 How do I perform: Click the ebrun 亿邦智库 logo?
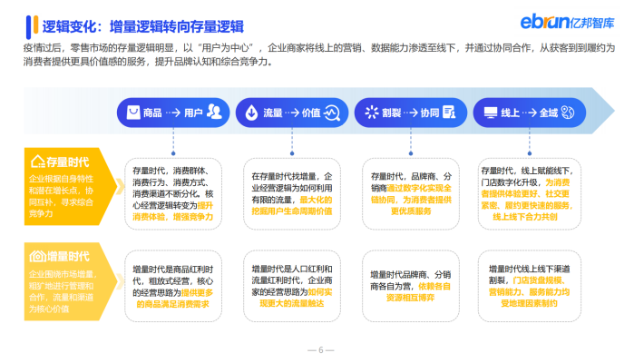tap(567, 22)
